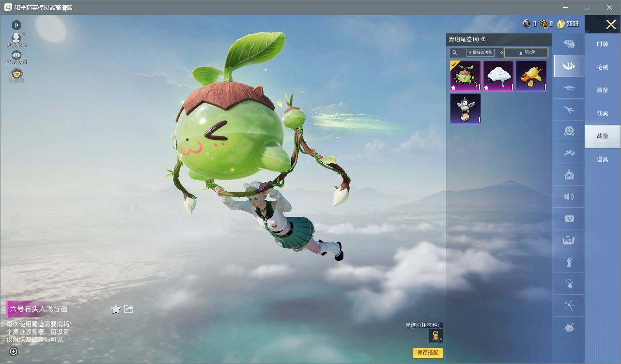
Task: Select the gliding trail skydiver icon
Action: coord(569,66)
